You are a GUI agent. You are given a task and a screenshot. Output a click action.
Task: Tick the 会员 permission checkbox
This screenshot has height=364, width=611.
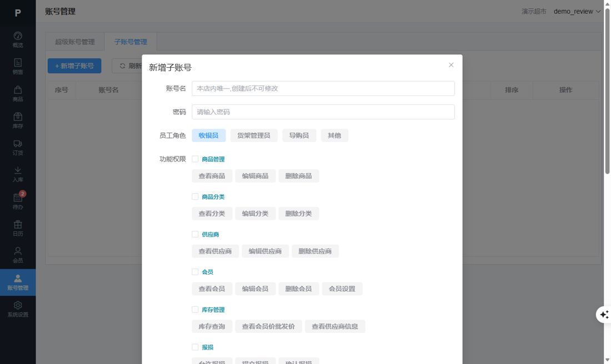click(195, 272)
